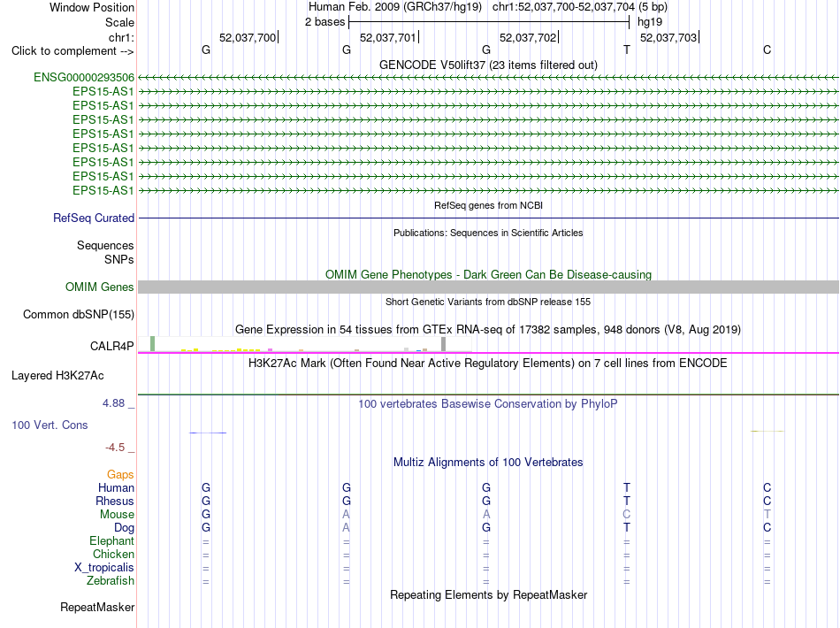Image resolution: width=840 pixels, height=628 pixels.
Task: Click the T base in Mouse row
Action: (767, 515)
